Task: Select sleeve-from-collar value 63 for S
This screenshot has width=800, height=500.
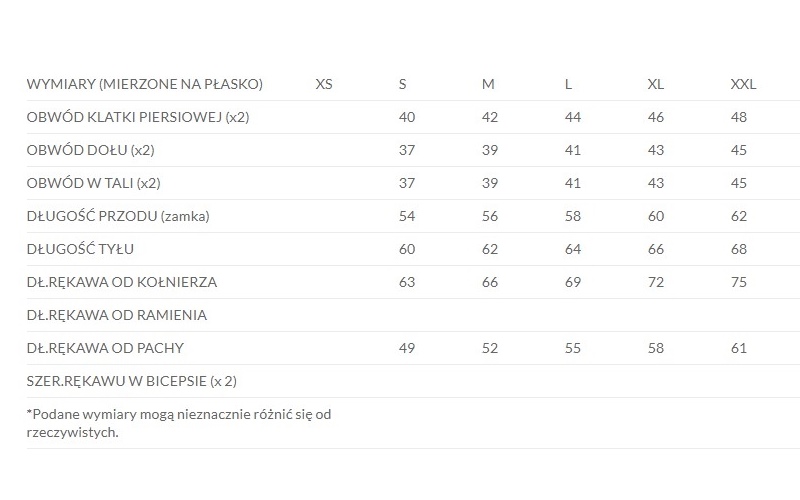Action: 407,282
